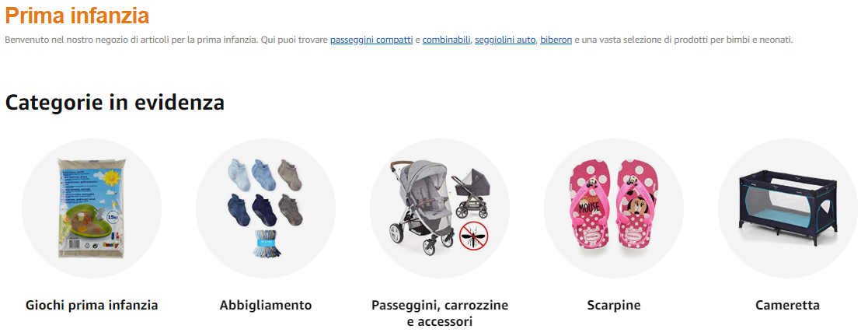Click the bundled sock pack below the socks
This screenshot has height=336, width=868.
coord(267,243)
